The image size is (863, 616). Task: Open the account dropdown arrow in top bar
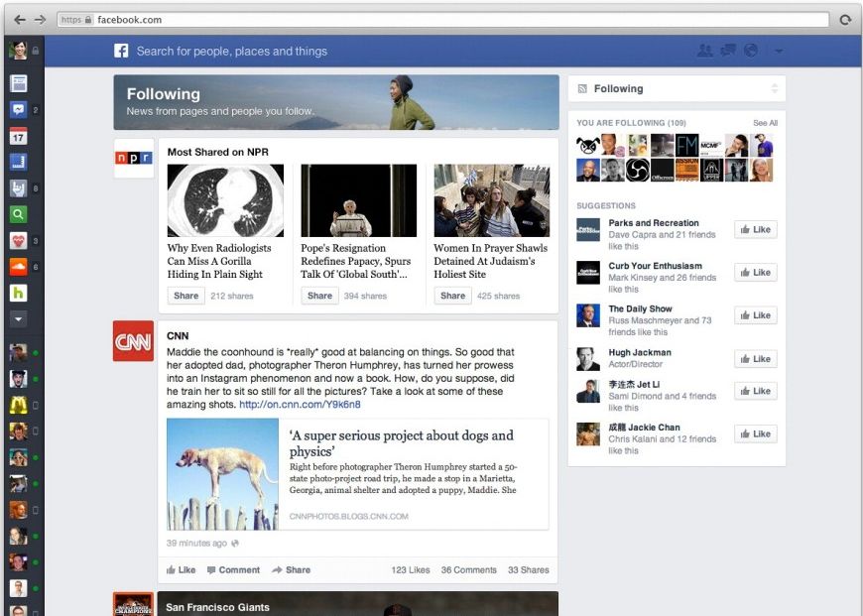[779, 52]
